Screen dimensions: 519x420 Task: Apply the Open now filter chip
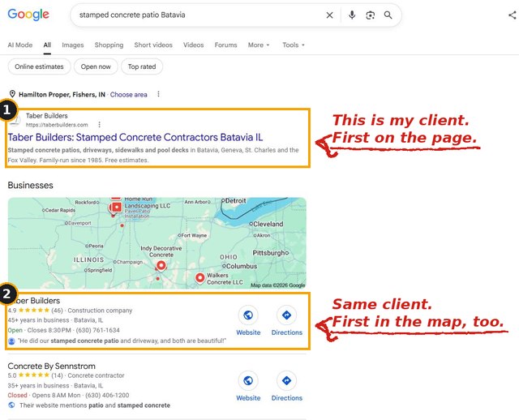pos(96,66)
